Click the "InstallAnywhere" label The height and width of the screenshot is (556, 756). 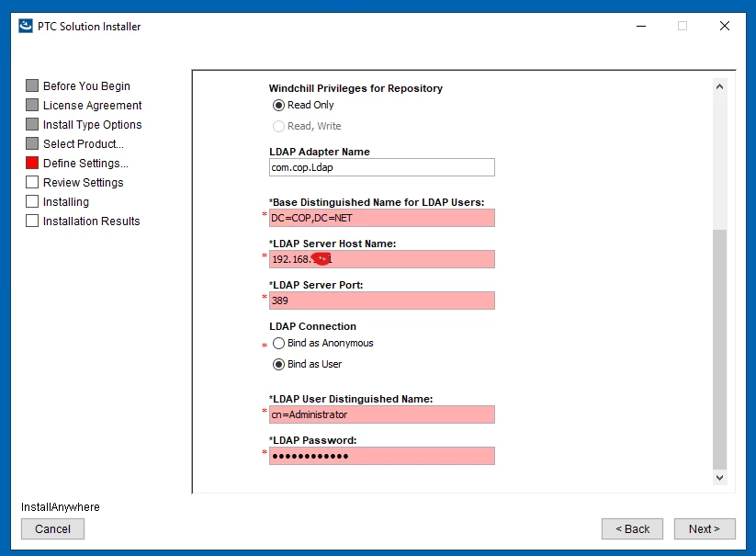tap(61, 506)
